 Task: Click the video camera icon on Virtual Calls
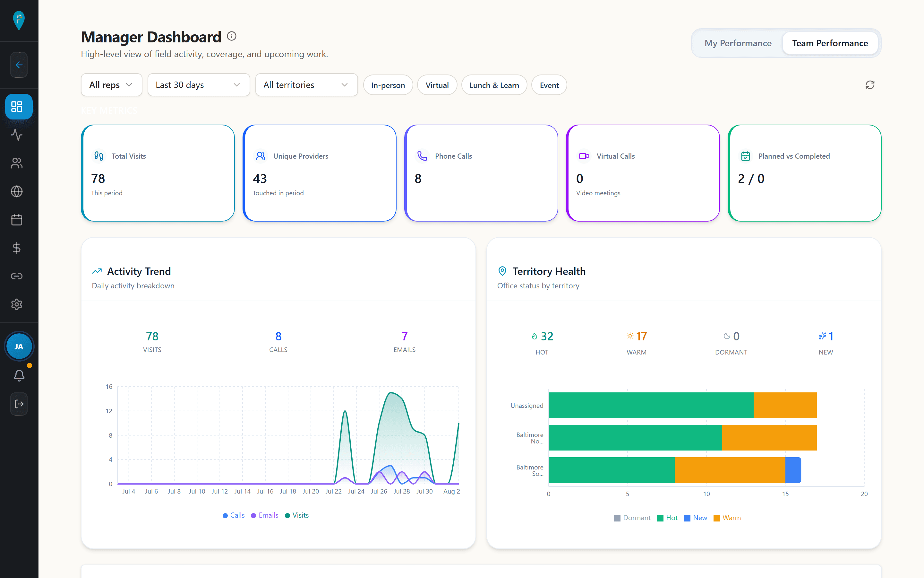[x=584, y=156]
